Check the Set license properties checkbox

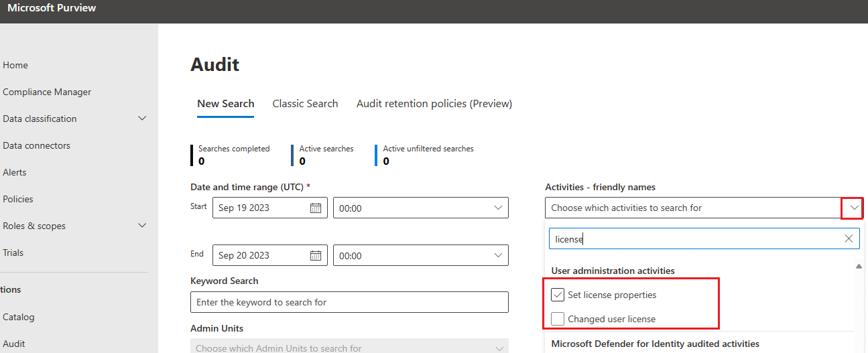click(x=557, y=295)
